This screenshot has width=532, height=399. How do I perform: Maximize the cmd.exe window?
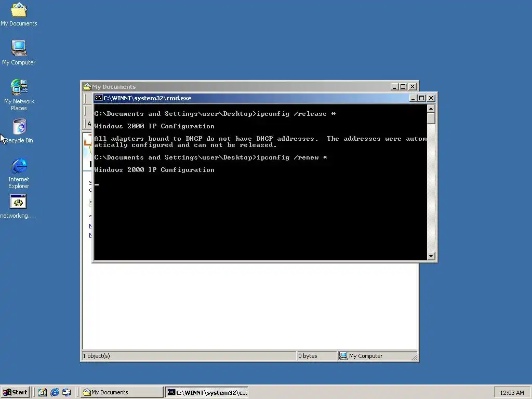point(421,98)
